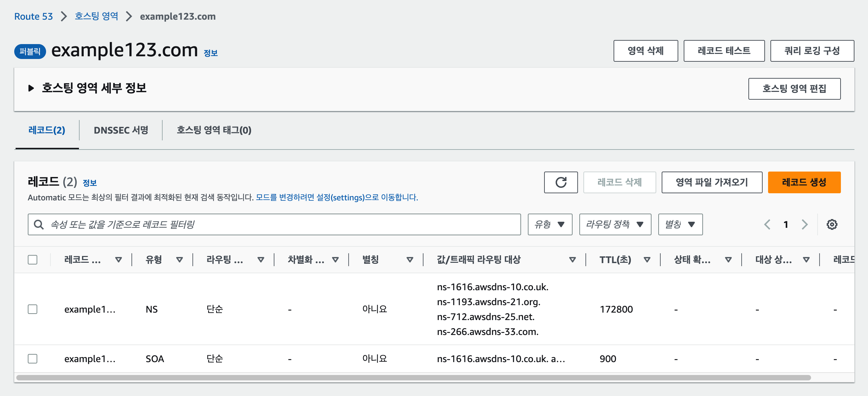Open table settings gear icon
The width and height of the screenshot is (868, 396).
coord(832,224)
